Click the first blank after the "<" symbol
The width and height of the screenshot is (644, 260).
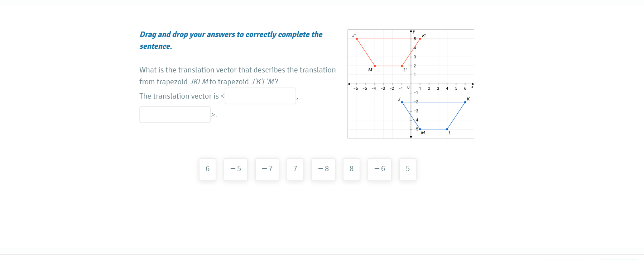260,96
